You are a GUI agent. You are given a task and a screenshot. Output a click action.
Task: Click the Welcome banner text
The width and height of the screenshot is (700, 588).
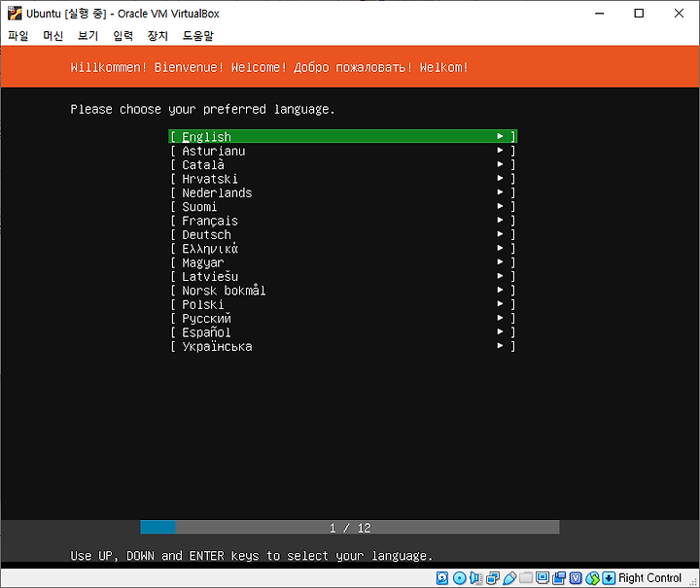click(269, 67)
